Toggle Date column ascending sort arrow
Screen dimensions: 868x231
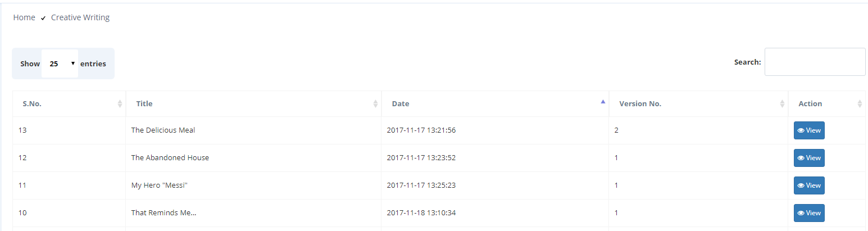(603, 102)
